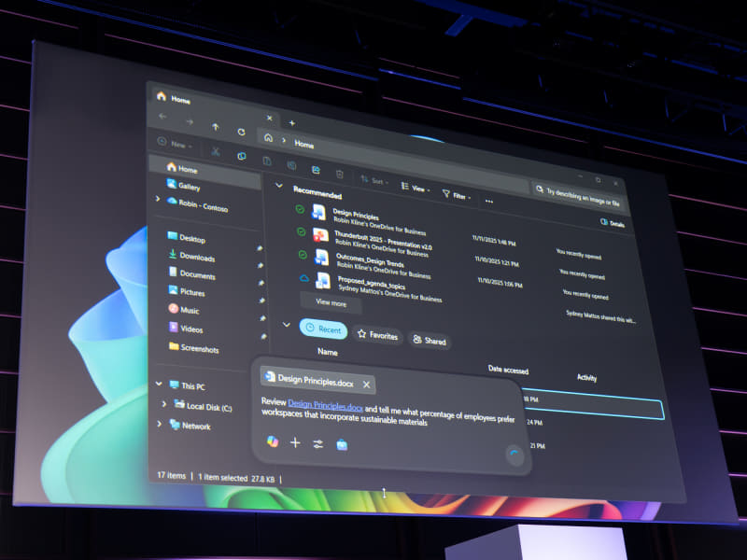The image size is (747, 560).
Task: Click the Rename toolbar icon
Action: pos(291,166)
